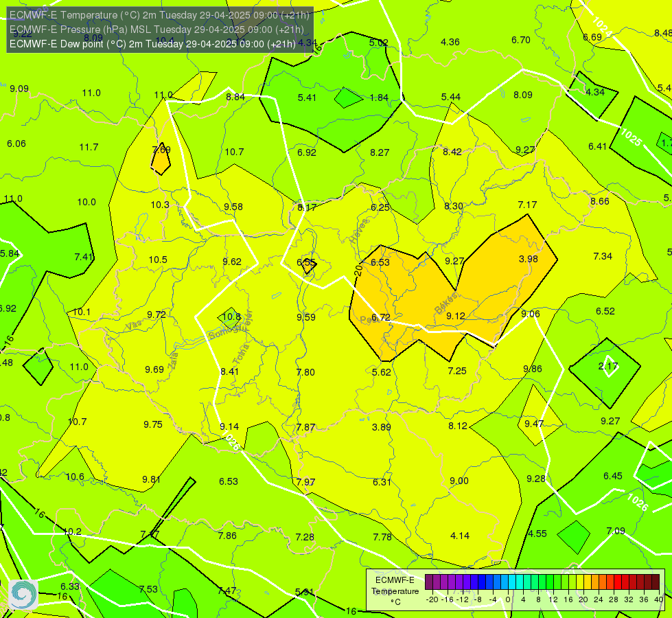Click the dew point value 8.27
Viewport: 672px width, 618px height.
tap(380, 152)
